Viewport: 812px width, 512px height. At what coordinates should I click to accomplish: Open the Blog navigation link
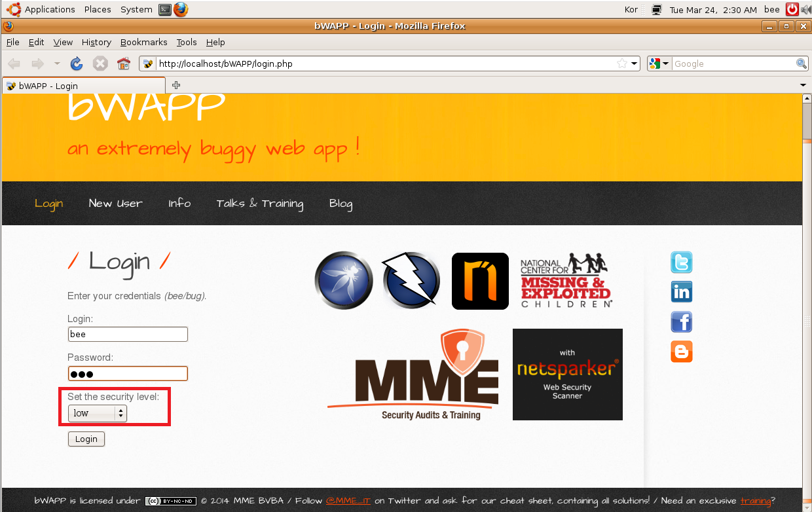341,204
